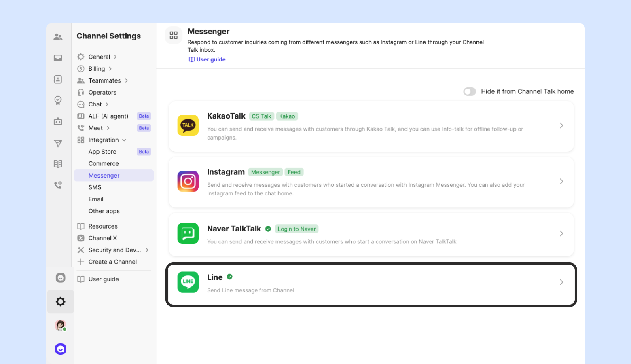This screenshot has height=364, width=631.
Task: Click the Messenger tag on Instagram
Action: coord(265,172)
